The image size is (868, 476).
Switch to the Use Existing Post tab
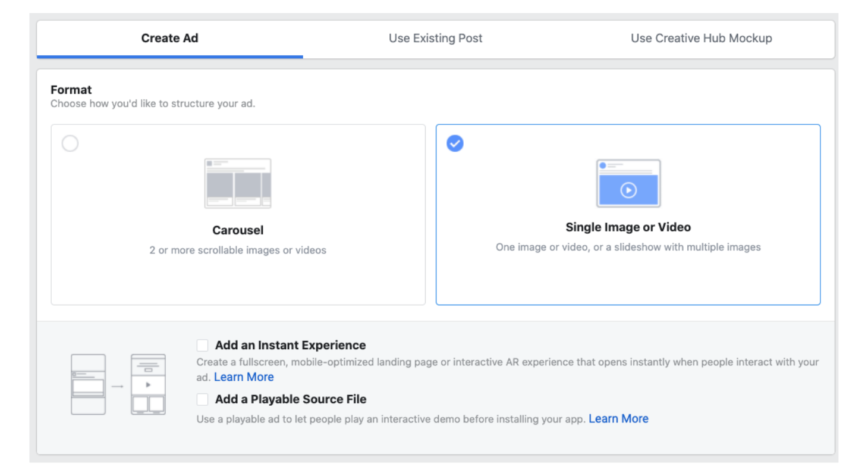point(436,39)
